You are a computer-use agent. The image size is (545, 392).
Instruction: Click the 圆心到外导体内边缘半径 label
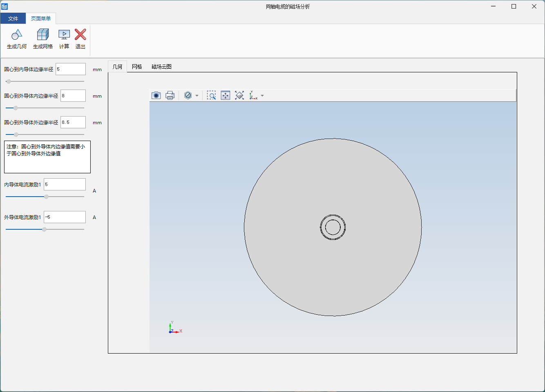click(31, 96)
